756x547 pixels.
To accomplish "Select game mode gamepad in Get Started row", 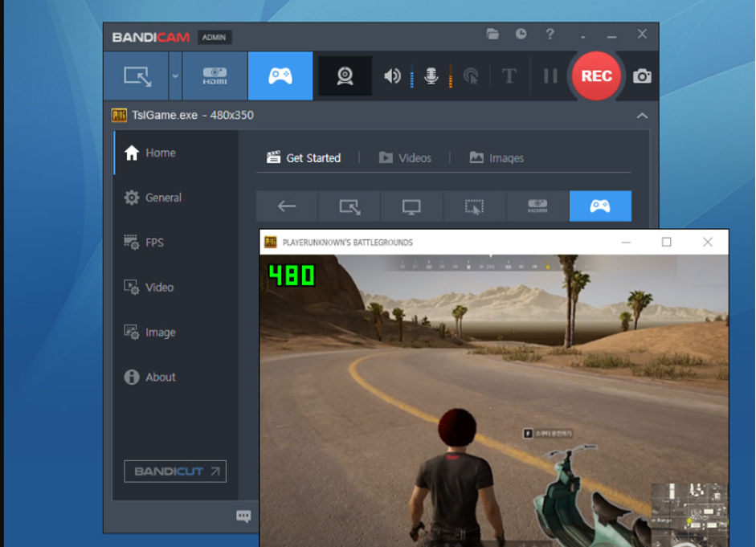I will 600,206.
